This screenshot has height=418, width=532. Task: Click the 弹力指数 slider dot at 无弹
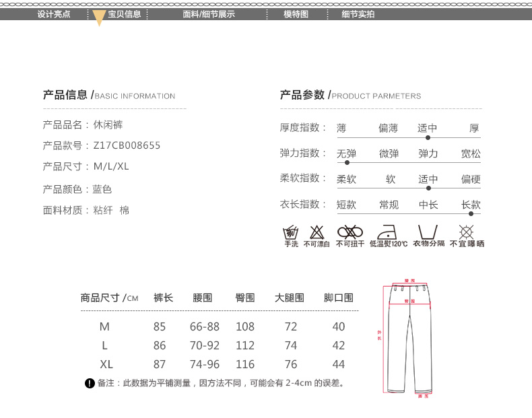coord(347,163)
